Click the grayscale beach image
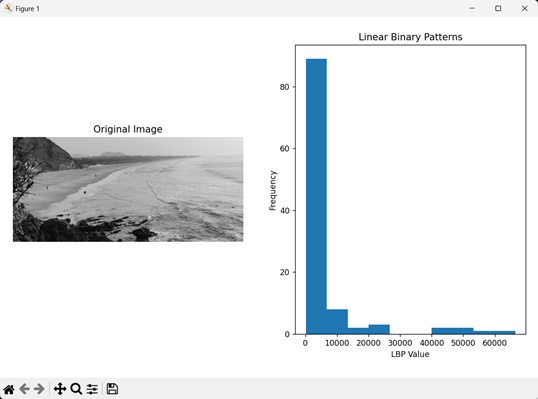Screen dimensions: 538x399 coord(128,189)
